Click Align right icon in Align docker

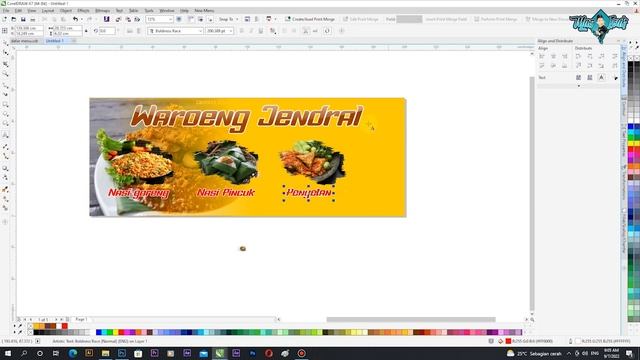tap(565, 56)
